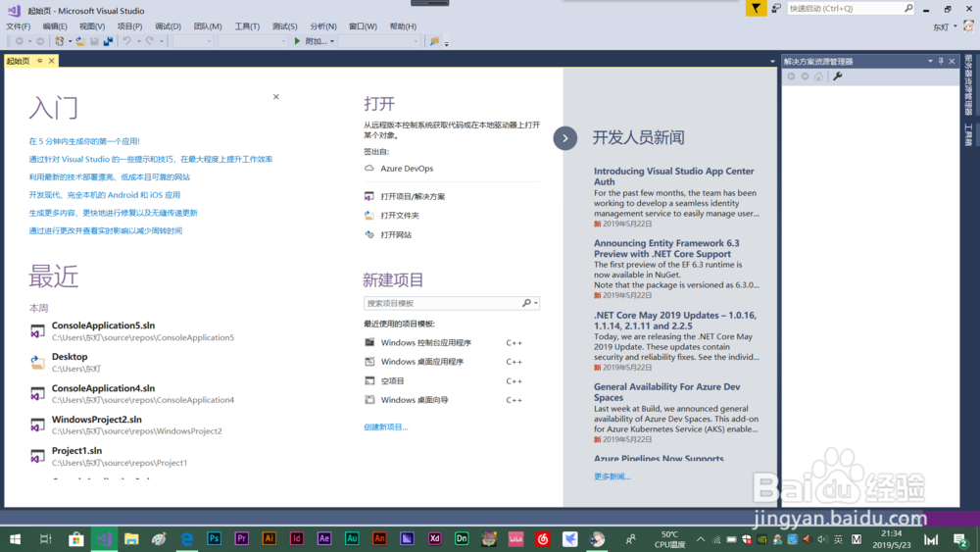Open the View menu 视图(V)
Image resolution: width=980 pixels, height=552 pixels.
(x=92, y=26)
